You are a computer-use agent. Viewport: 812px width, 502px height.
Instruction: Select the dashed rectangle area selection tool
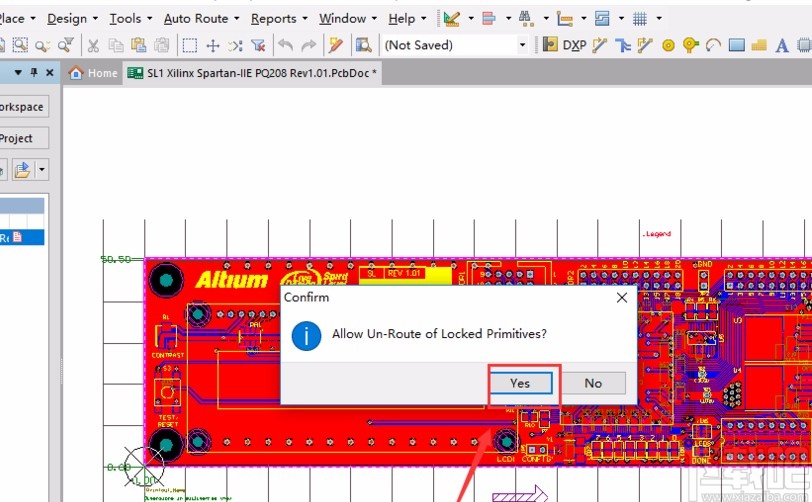(x=190, y=46)
